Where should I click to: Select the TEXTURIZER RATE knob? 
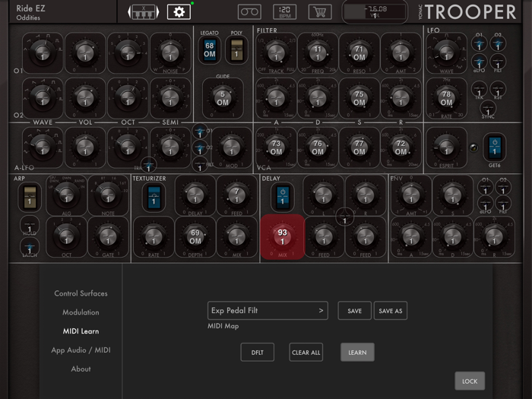(x=154, y=236)
